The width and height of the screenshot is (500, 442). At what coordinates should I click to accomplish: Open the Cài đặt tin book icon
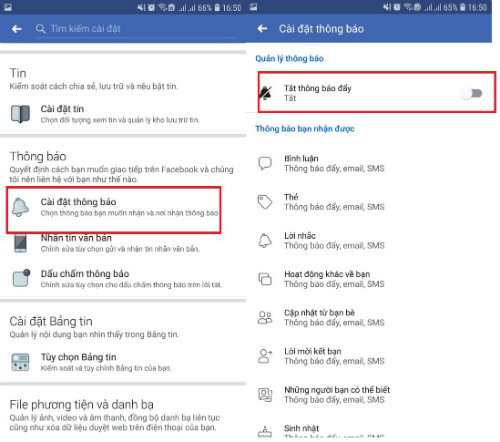coord(20,114)
